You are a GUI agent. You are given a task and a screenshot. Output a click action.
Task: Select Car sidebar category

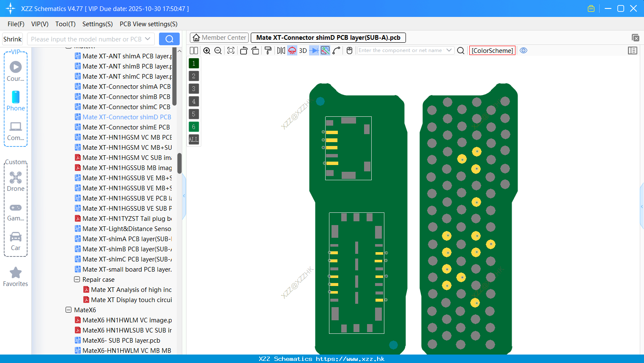point(16,241)
